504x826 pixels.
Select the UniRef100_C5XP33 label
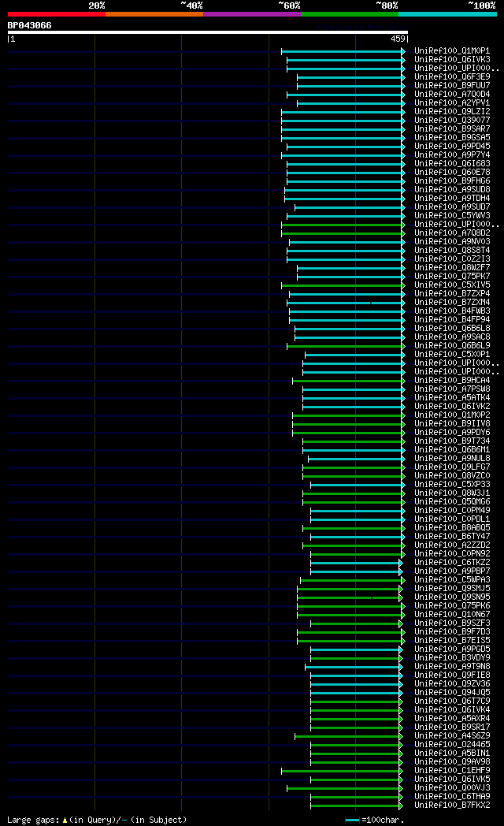452,484
